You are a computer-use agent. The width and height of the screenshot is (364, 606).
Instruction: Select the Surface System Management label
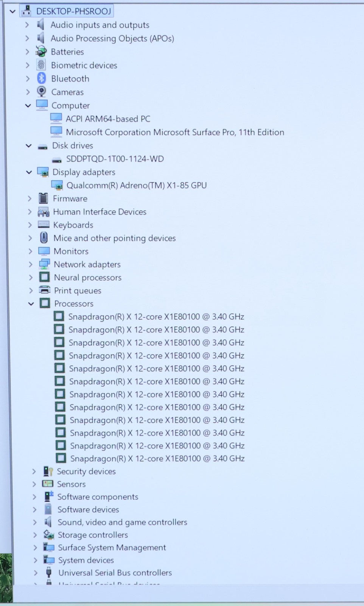pos(112,548)
